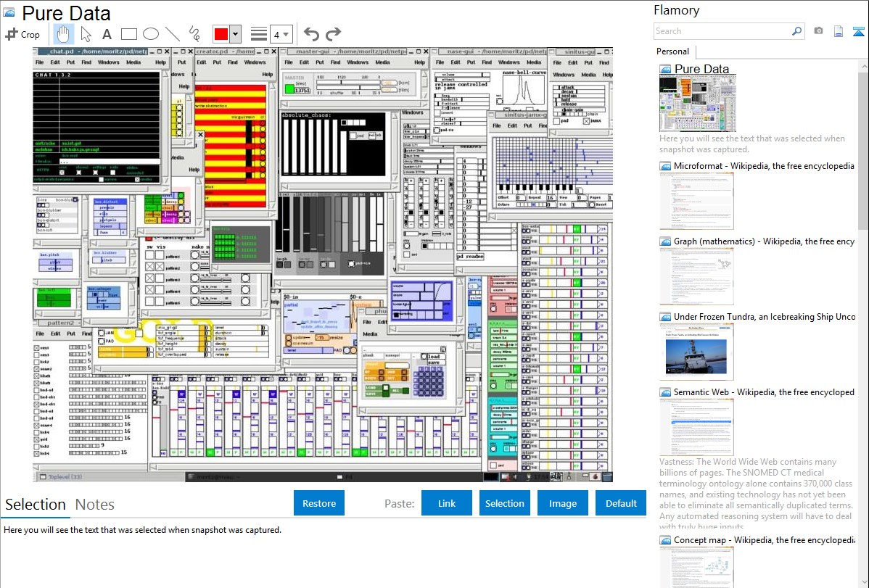Click the Under Frozen Tundra article title

tap(765, 317)
